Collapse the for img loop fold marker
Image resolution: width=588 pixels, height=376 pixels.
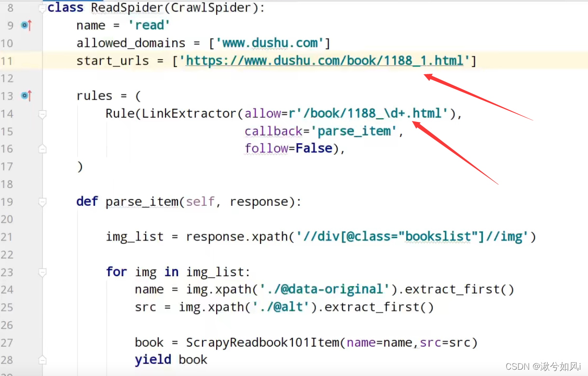point(42,272)
